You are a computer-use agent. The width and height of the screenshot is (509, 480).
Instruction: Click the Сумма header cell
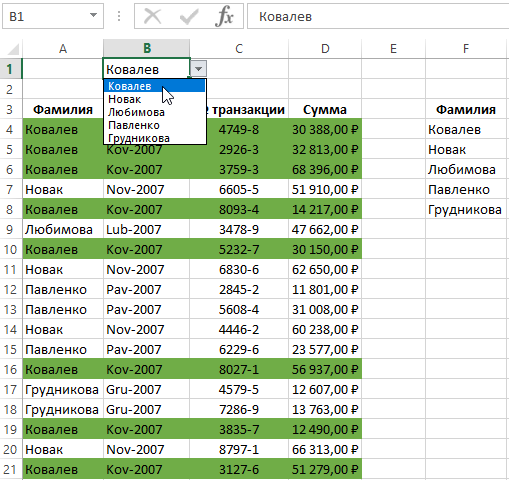click(325, 109)
